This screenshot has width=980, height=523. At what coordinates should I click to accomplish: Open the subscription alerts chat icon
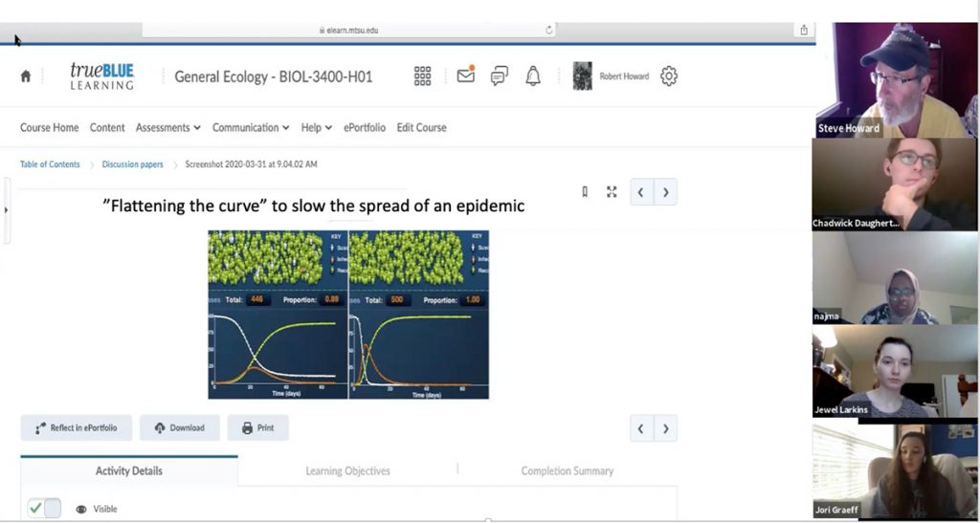click(x=499, y=76)
